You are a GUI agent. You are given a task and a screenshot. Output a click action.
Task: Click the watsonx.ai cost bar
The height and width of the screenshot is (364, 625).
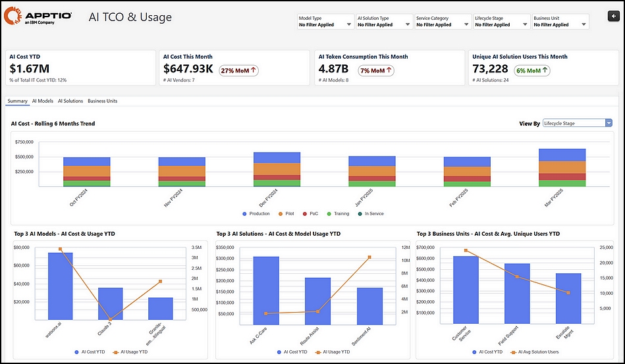click(x=60, y=286)
